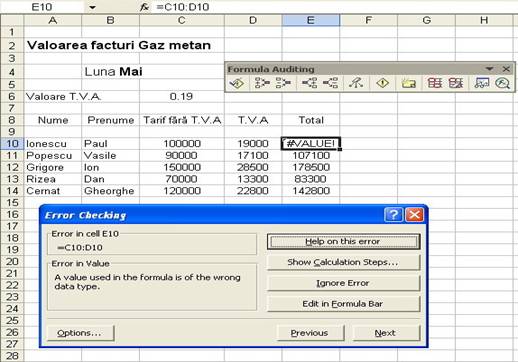Select the cell with value 100000
The width and height of the screenshot is (518, 362).
click(182, 144)
